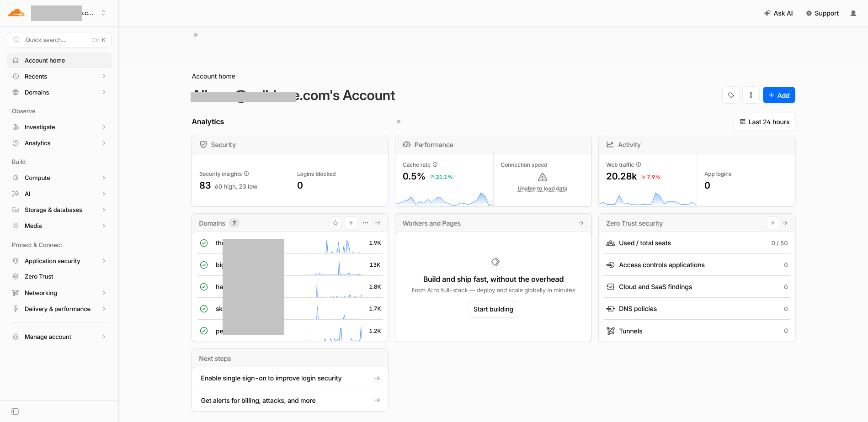Viewport: 868px width, 422px height.
Task: Open the user profile icon
Action: [x=853, y=13]
